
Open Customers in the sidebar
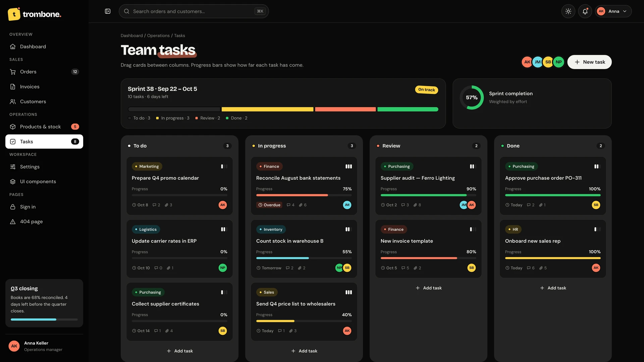click(44, 102)
